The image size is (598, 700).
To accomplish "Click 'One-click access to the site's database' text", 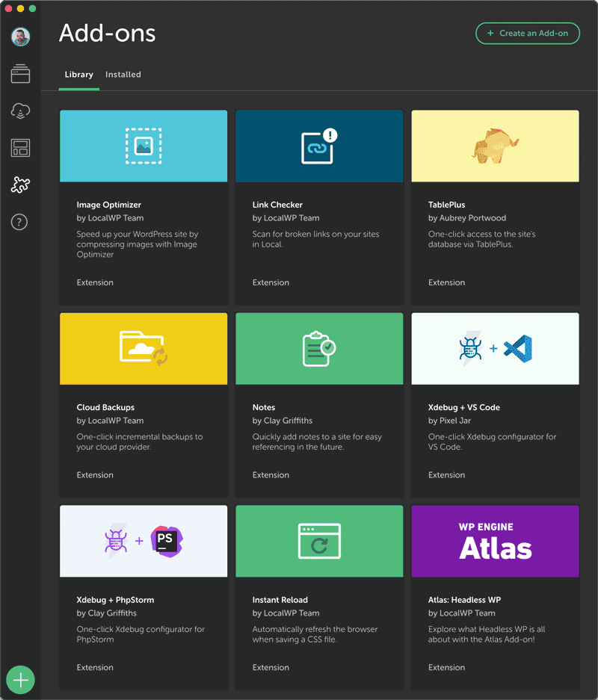I will 482,239.
